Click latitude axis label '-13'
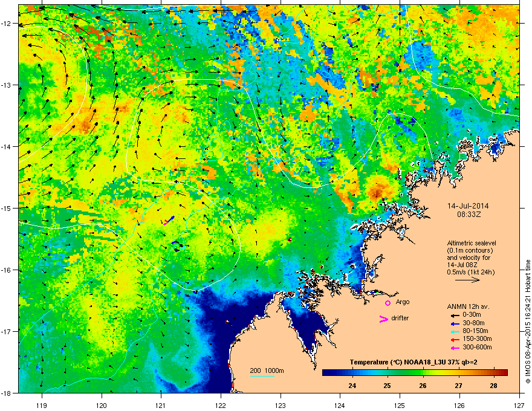Screen dimensions: 532x411 [x=7, y=85]
